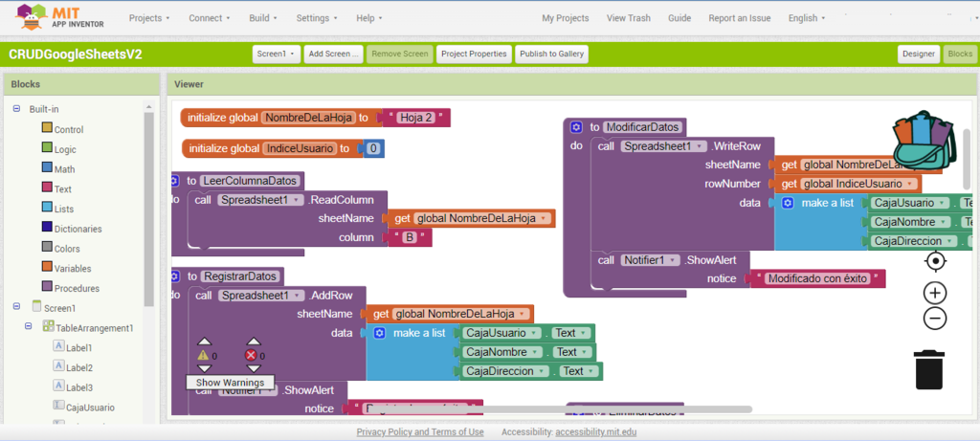
Task: Zoom out with the minus icon
Action: [936, 319]
